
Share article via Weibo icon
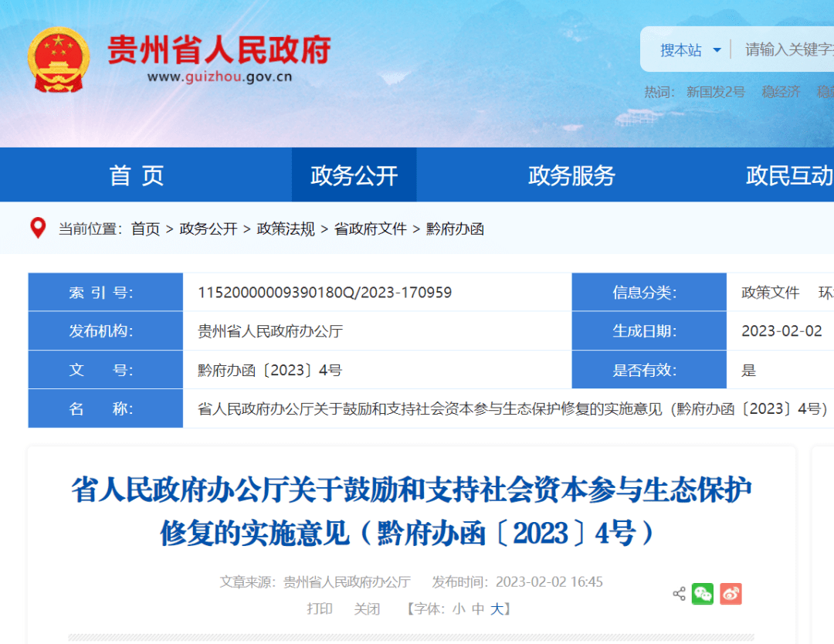731,594
